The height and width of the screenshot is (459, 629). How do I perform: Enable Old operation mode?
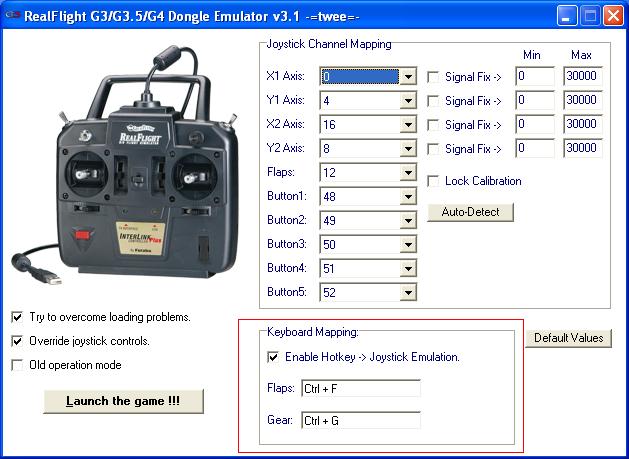17,365
